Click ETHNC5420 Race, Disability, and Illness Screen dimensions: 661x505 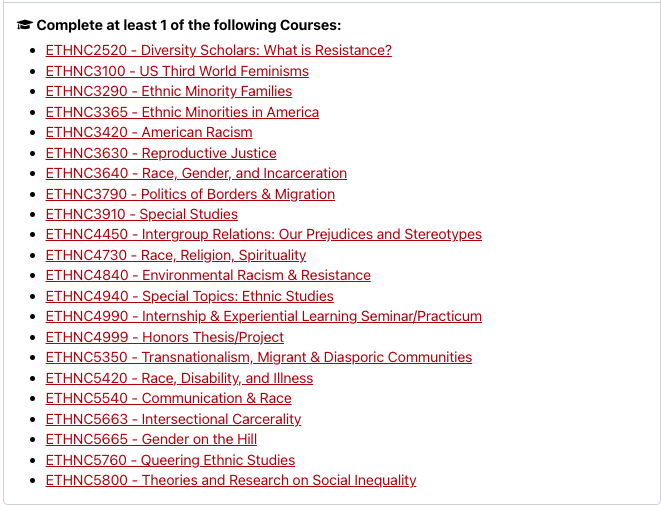179,378
